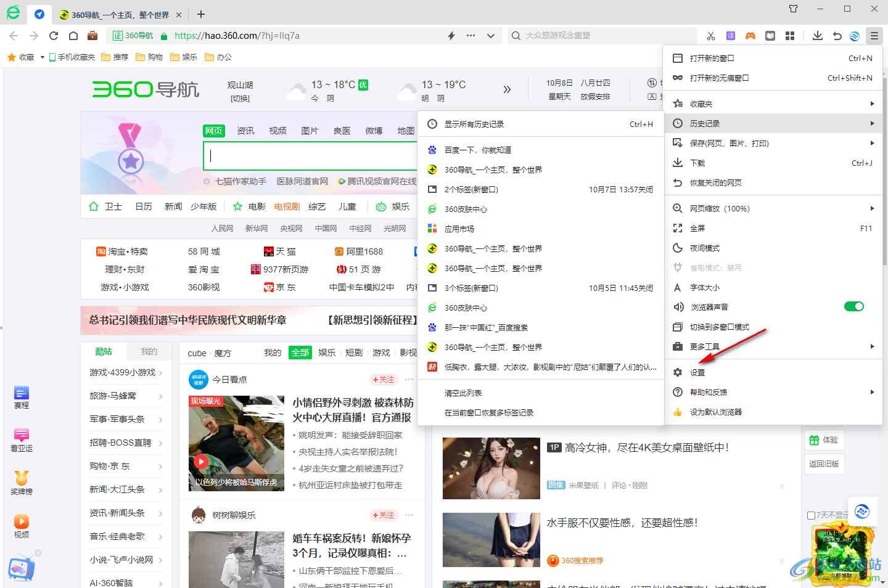
Task: Click into the 360导航 web search field
Action: (310, 156)
